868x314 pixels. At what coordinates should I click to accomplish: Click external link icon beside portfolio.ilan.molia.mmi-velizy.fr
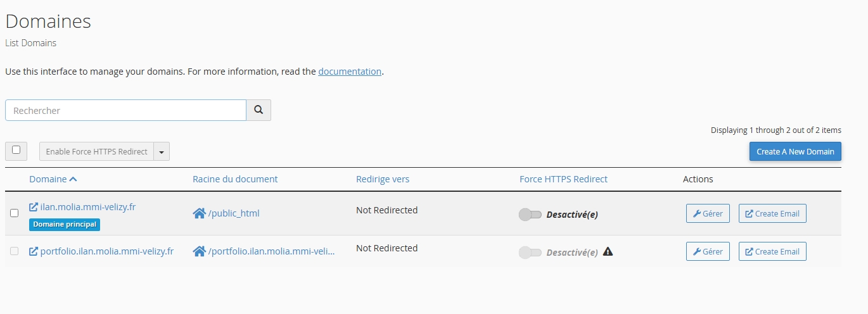(34, 251)
